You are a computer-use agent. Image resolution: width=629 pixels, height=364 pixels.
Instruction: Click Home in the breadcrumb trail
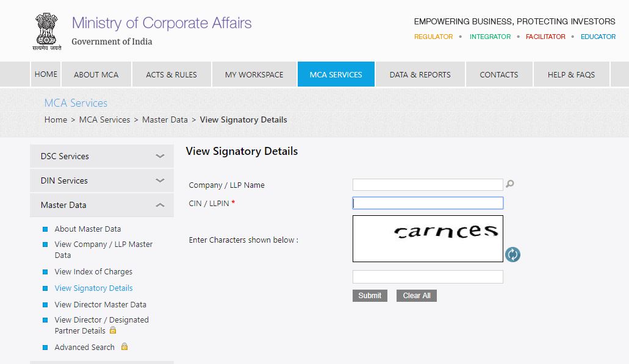(x=56, y=120)
